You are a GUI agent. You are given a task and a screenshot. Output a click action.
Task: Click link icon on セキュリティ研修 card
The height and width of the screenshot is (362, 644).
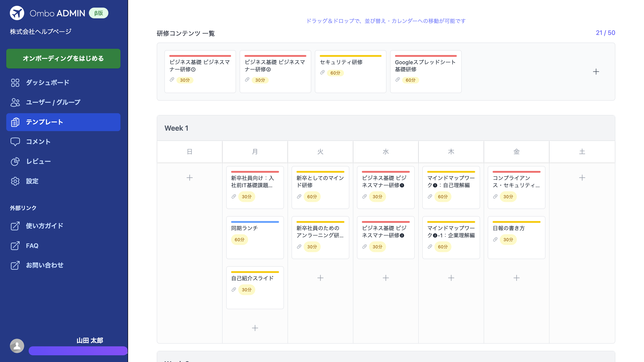[x=322, y=72]
